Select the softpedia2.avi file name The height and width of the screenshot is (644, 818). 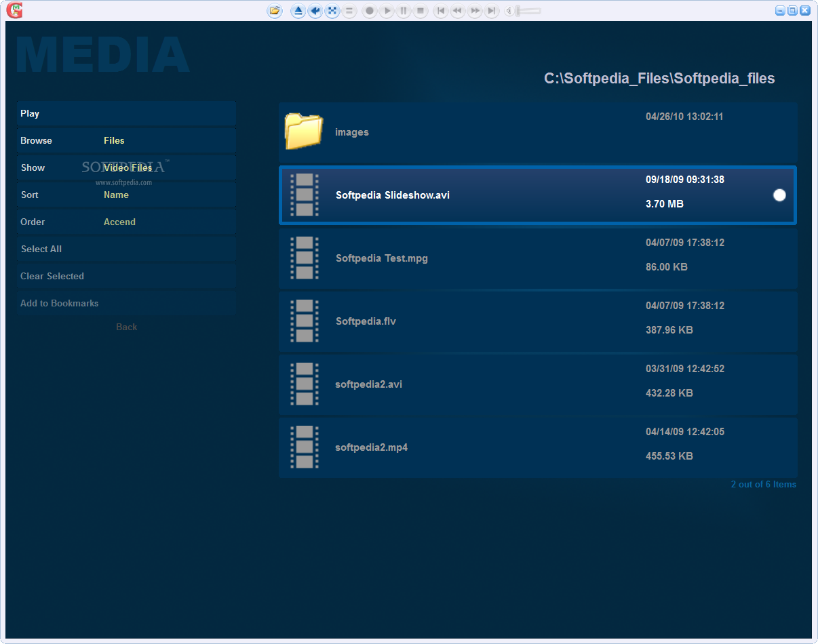coord(369,384)
